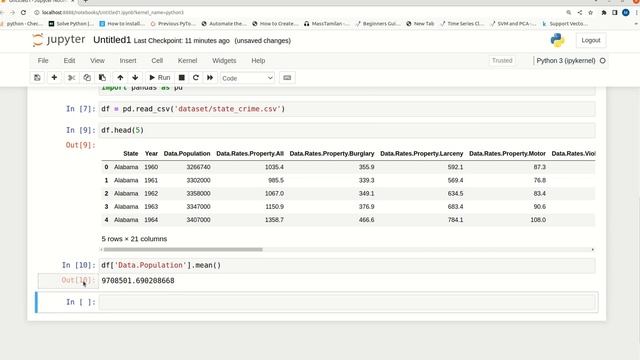Click the Data.Rates.Property.Larceny column header

422,153
